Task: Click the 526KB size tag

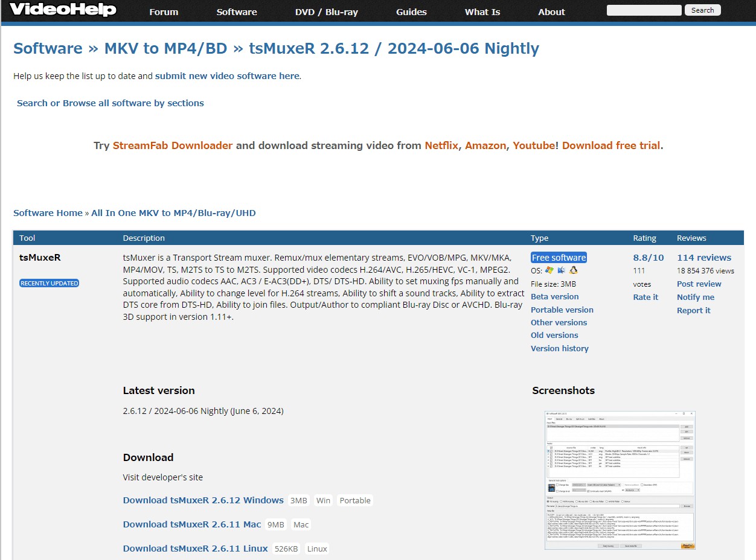Action: [x=286, y=549]
